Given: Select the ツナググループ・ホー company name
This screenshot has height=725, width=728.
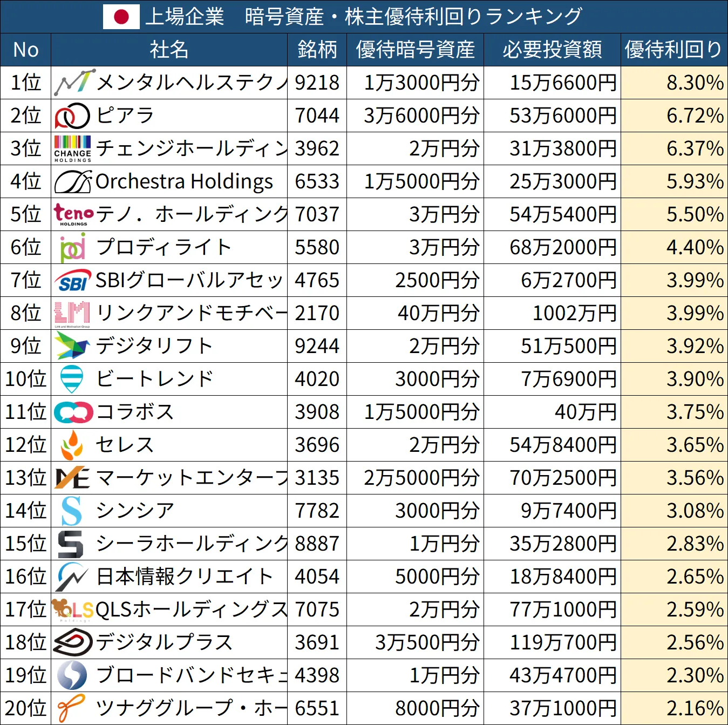Looking at the screenshot, I should (x=189, y=708).
